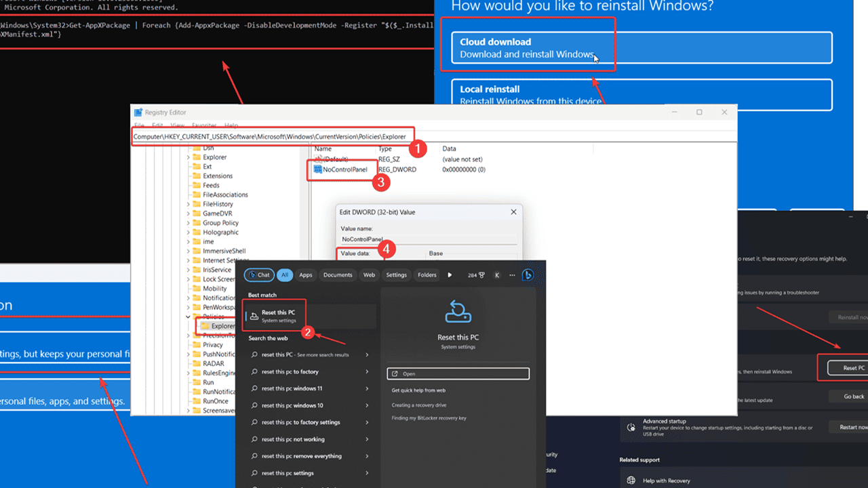The image size is (868, 488).
Task: Click the Explorer folder icon under Policies
Action: point(206,326)
